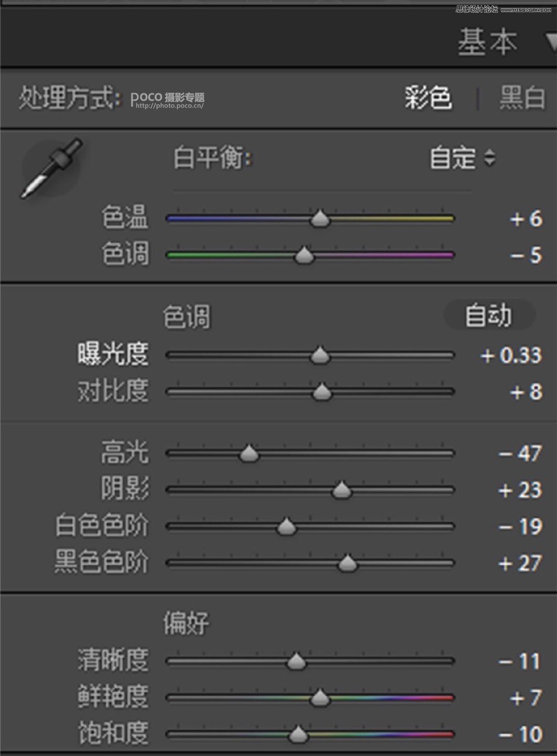Click the 黑色色阶 slider handle

(347, 563)
